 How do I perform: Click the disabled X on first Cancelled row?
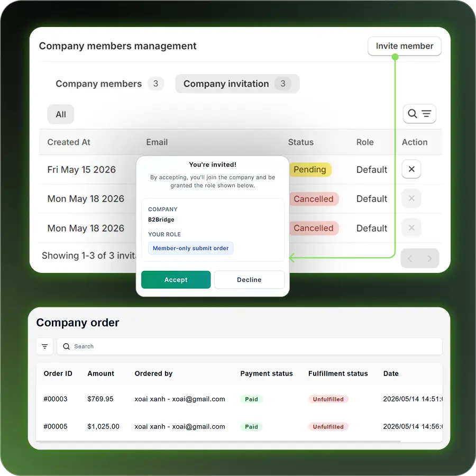tap(411, 198)
